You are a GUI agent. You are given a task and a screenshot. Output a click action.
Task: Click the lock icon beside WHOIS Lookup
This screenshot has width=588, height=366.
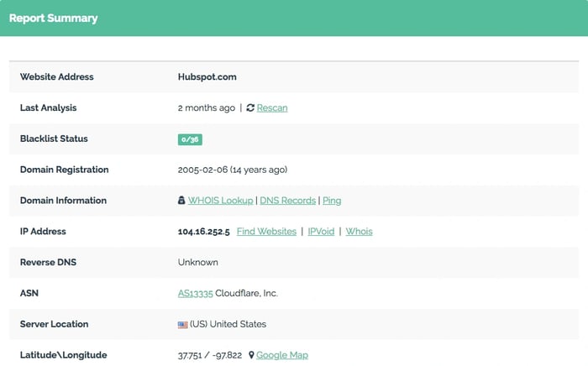click(x=181, y=200)
